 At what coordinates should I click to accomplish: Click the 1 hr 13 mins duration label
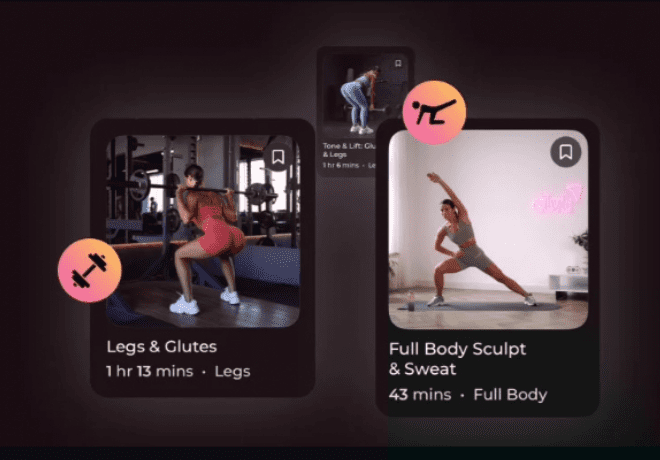(x=150, y=371)
